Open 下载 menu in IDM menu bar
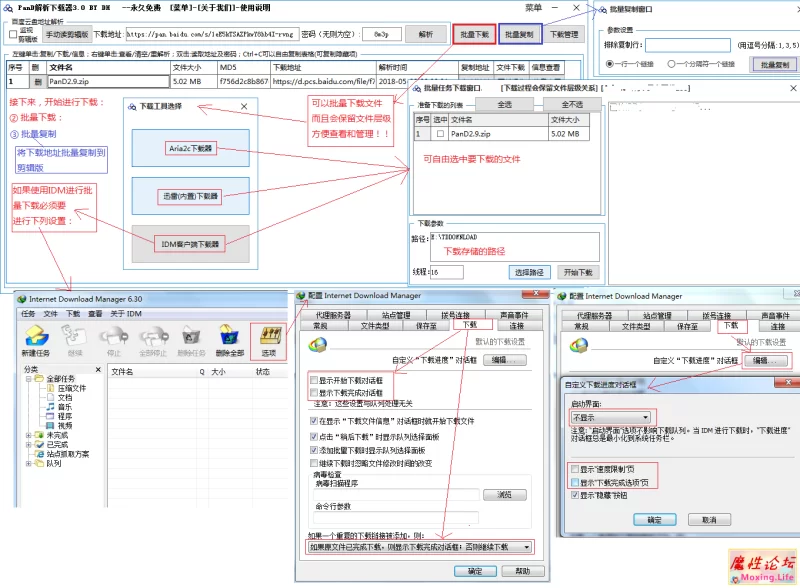The width and height of the screenshot is (800, 588). pyautogui.click(x=73, y=313)
